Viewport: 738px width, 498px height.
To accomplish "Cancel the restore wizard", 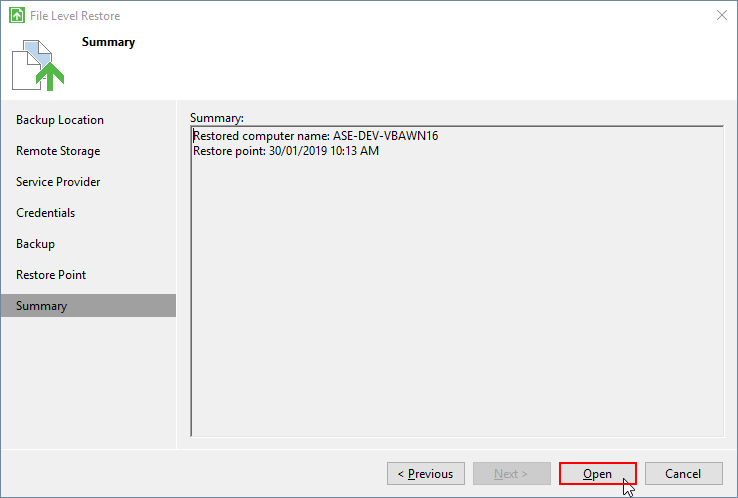I will (x=683, y=474).
